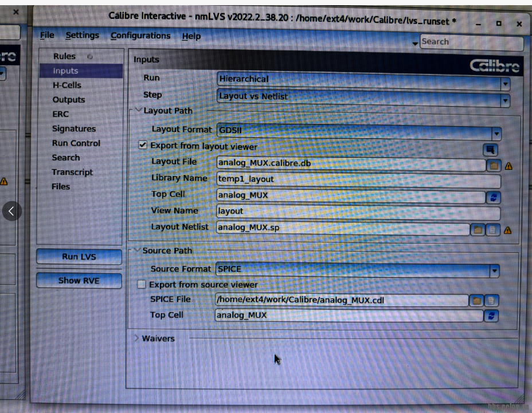Open the Run mode Hierarchical dropdown
Image resolution: width=532 pixels, height=413 pixels.
click(x=505, y=84)
